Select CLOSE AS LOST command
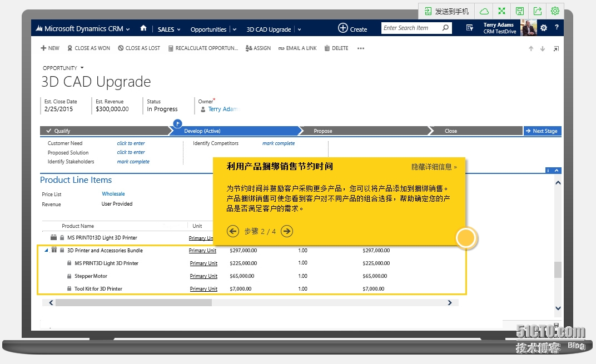Viewport: 596px width, 364px height. (139, 48)
